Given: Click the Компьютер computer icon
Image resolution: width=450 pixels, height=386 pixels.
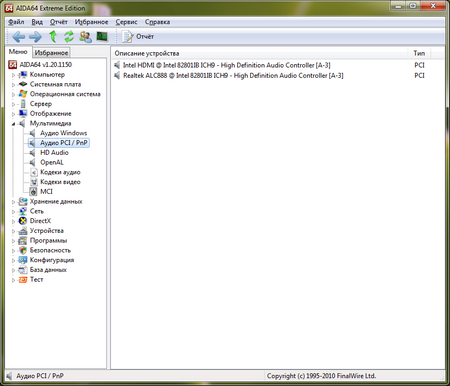Looking at the screenshot, I should point(23,74).
